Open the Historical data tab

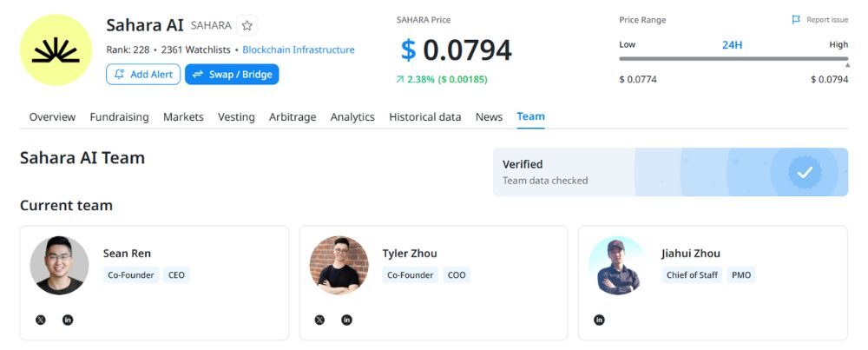point(424,117)
